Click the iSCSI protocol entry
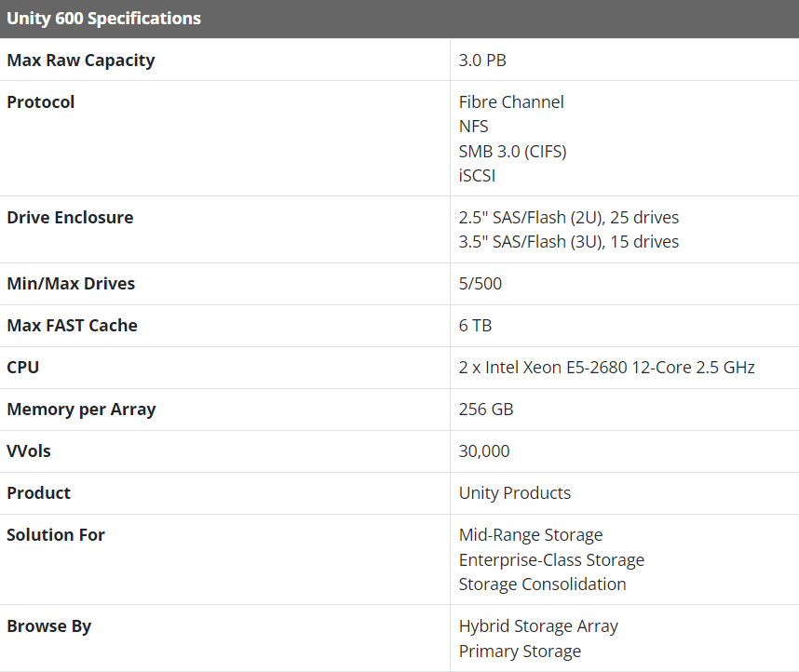The image size is (799, 672). point(477,175)
